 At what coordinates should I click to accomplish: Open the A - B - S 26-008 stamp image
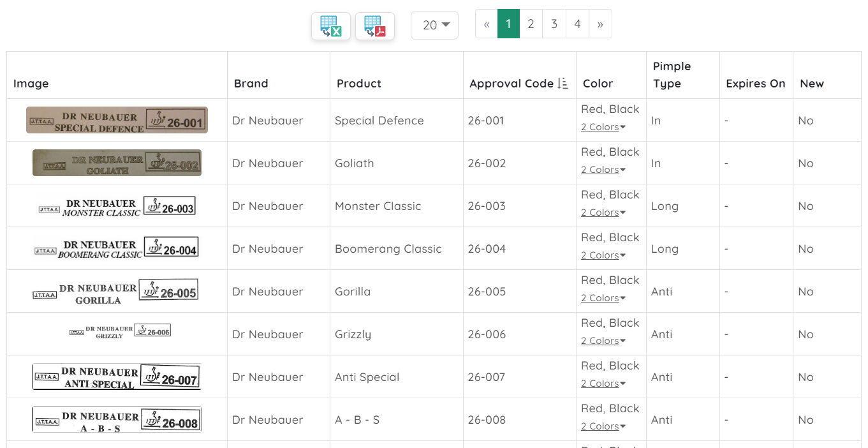(x=117, y=419)
